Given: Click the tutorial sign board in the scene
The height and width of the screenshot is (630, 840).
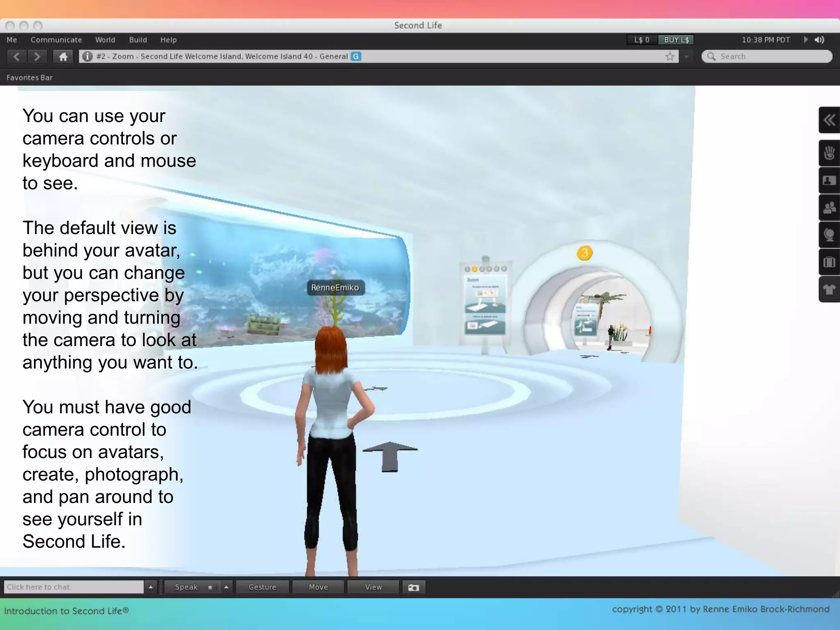Looking at the screenshot, I should [485, 304].
